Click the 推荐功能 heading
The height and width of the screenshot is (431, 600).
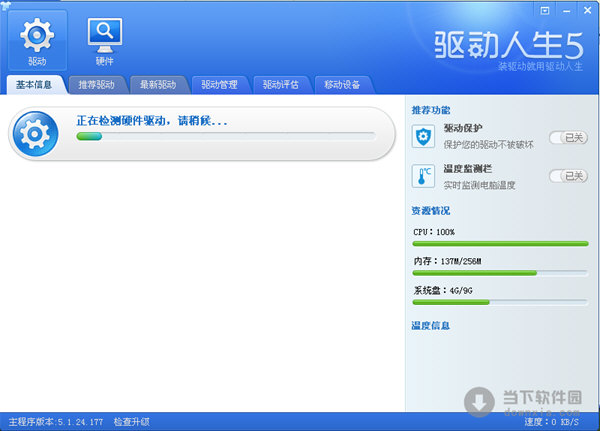pos(431,110)
